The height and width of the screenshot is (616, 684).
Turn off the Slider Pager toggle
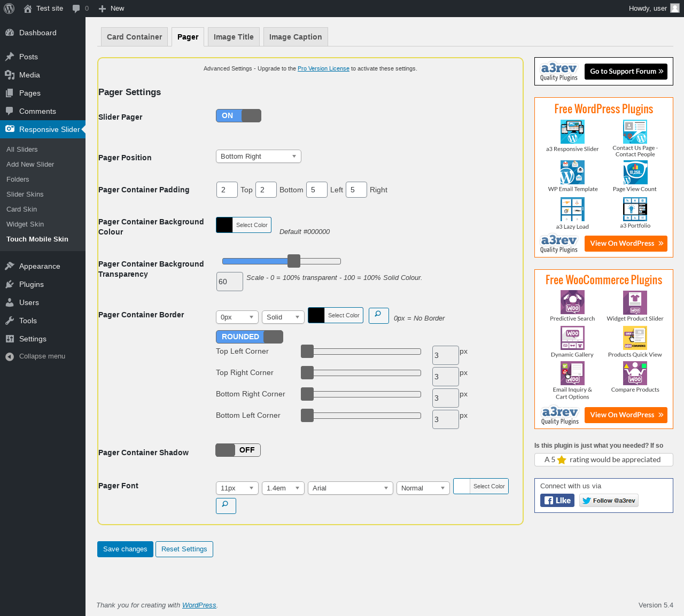pos(238,115)
